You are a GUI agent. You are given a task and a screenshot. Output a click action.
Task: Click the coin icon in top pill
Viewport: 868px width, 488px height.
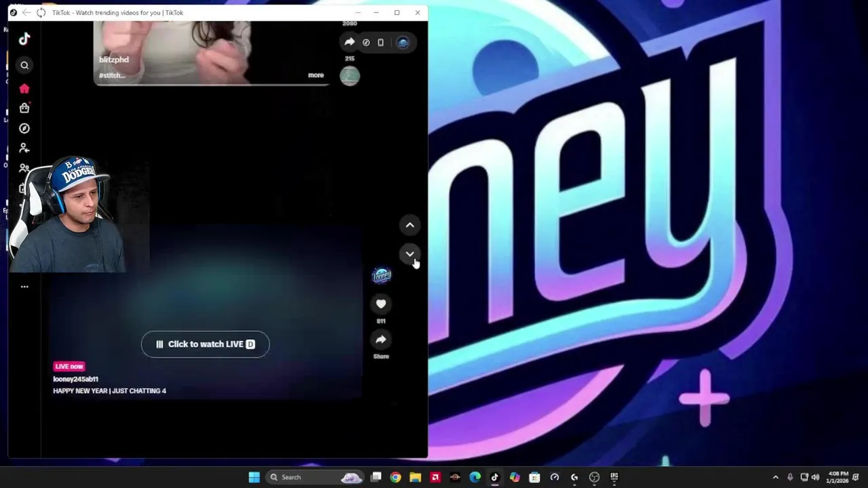point(366,42)
